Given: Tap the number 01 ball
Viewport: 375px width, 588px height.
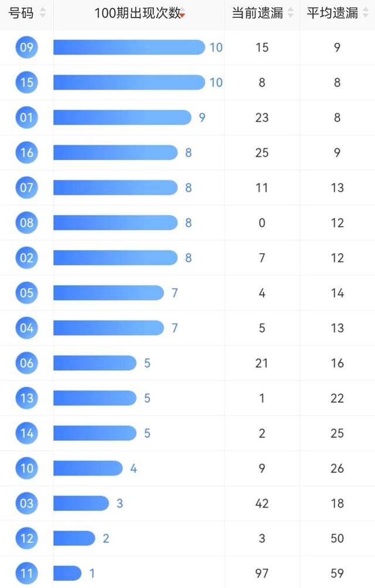Looking at the screenshot, I should click(26, 117).
